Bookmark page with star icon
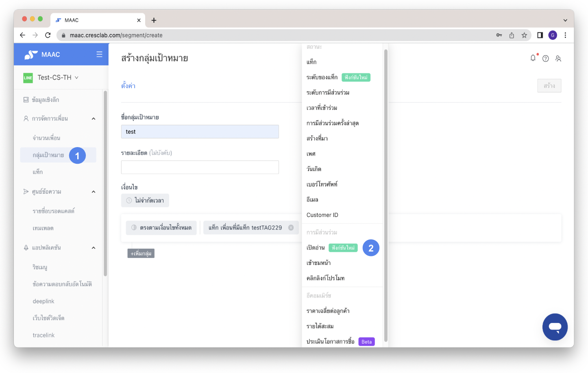The height and width of the screenshot is (373, 588). 524,35
